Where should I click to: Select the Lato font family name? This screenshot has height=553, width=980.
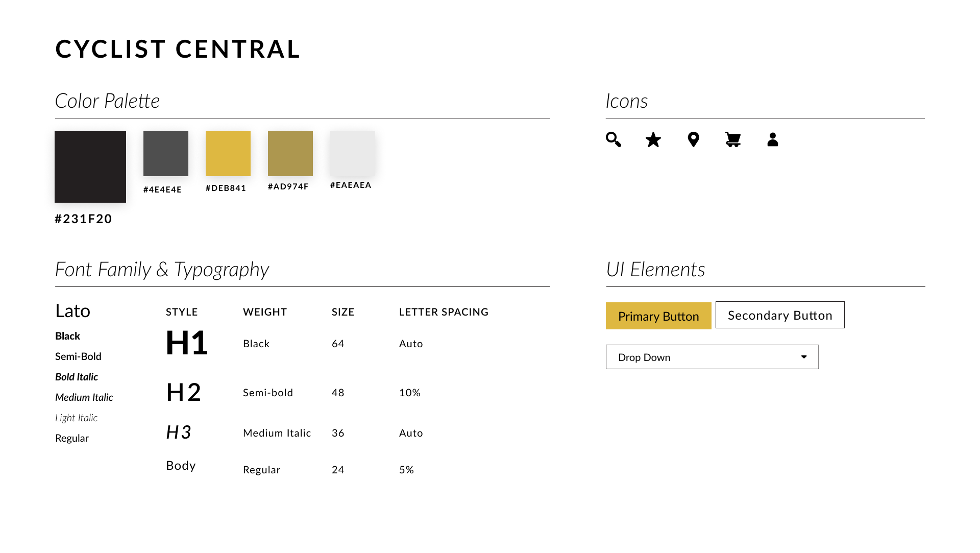72,311
